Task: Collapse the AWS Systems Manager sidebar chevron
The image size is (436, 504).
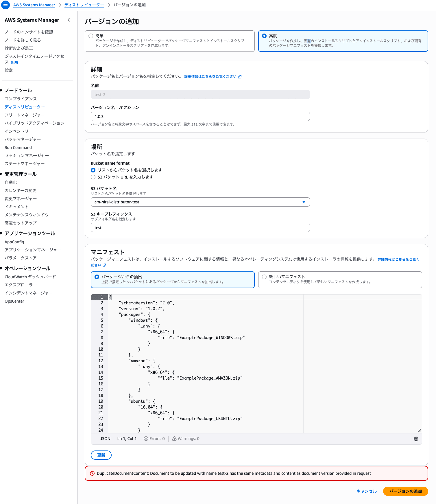Action: 69,20
